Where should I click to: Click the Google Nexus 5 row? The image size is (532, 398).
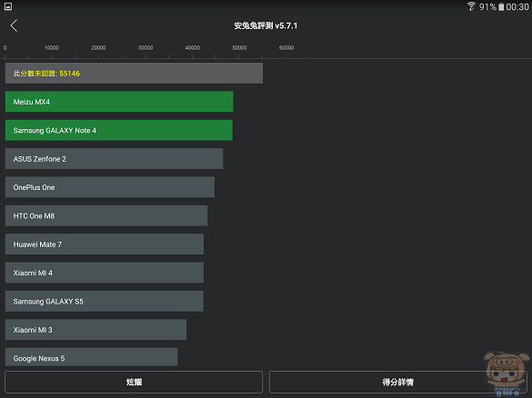(x=91, y=357)
